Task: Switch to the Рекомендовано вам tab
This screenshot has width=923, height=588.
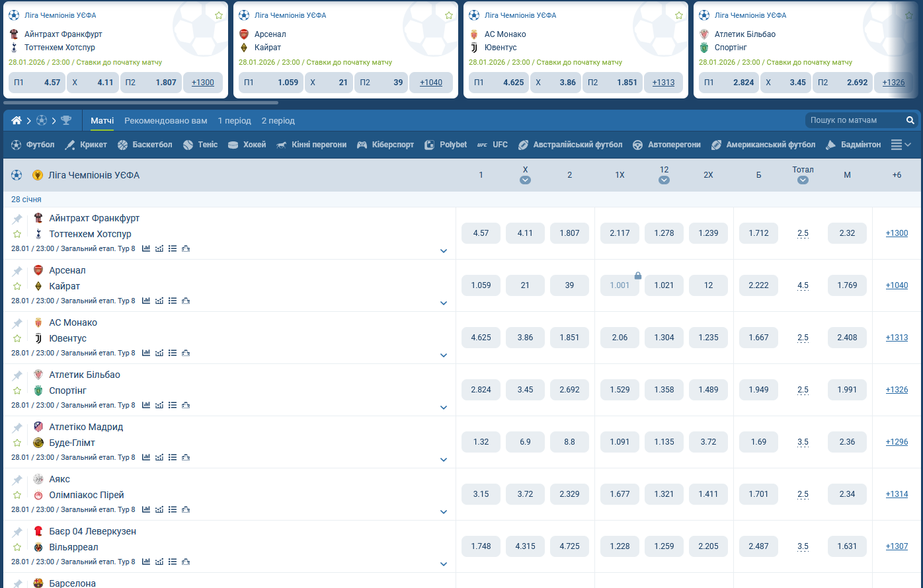Action: click(x=165, y=120)
